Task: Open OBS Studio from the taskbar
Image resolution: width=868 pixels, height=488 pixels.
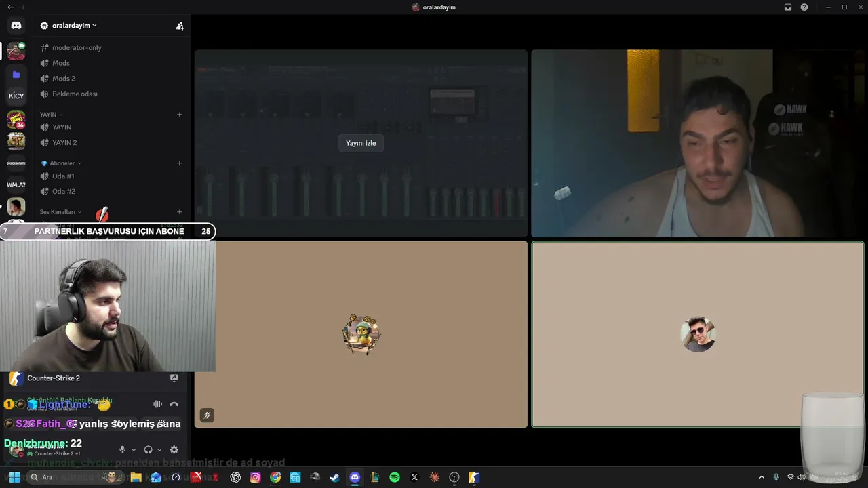Action: click(x=454, y=477)
